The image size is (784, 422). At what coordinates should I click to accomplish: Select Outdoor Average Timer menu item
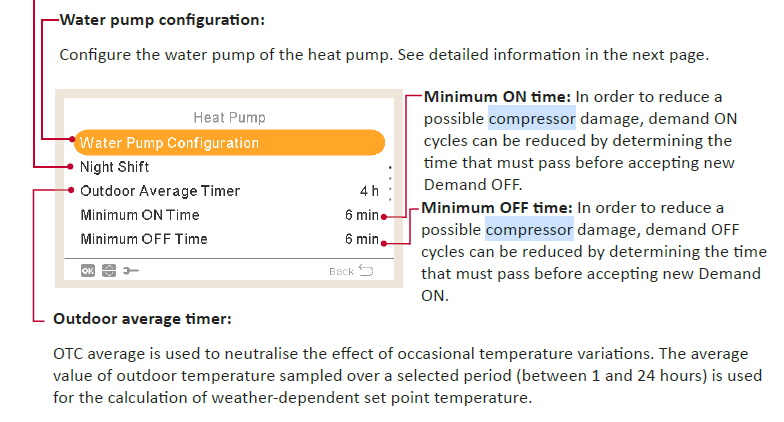click(x=160, y=191)
